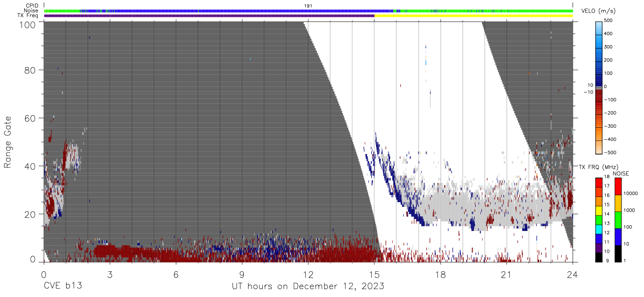This screenshot has height=297, width=644.
Task: Click the green swatch in the NOISE legend
Action: [617, 219]
